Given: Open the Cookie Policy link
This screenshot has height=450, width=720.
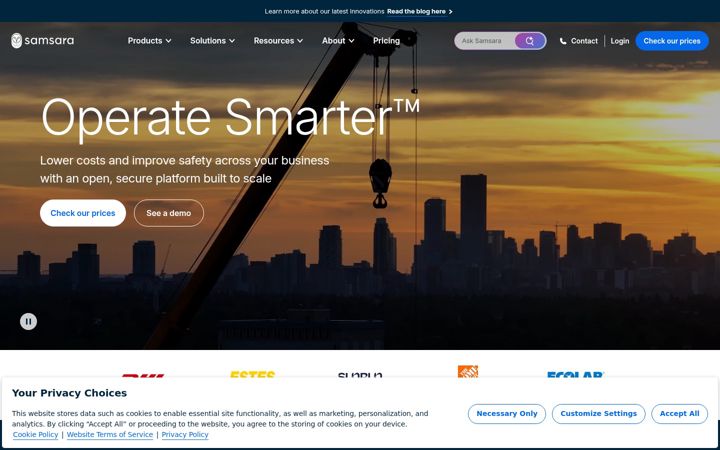Looking at the screenshot, I should [x=35, y=434].
